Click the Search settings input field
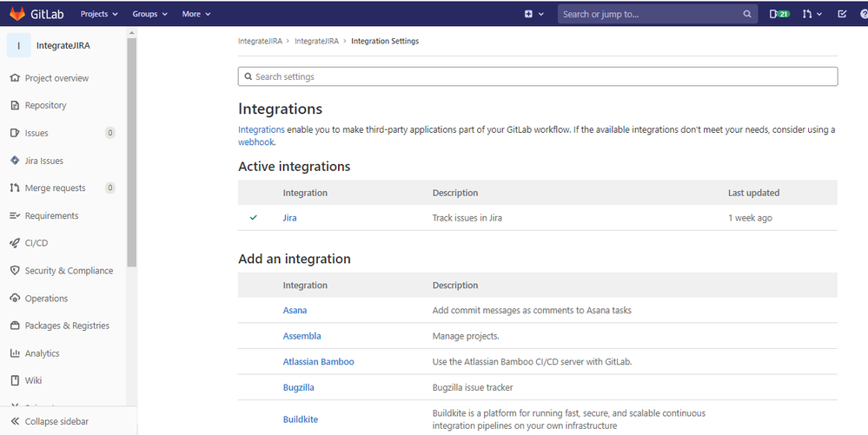 [538, 76]
